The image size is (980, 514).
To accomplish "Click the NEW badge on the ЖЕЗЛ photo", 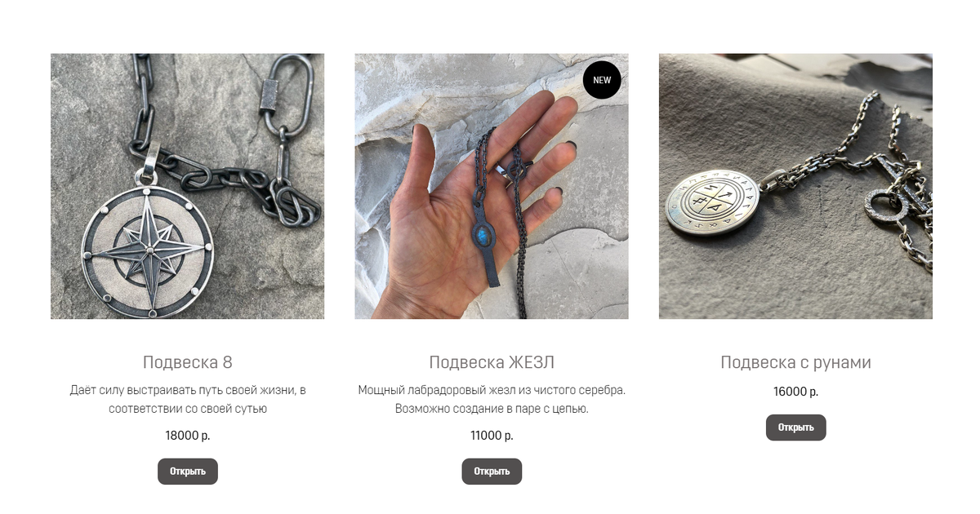I will tap(602, 80).
